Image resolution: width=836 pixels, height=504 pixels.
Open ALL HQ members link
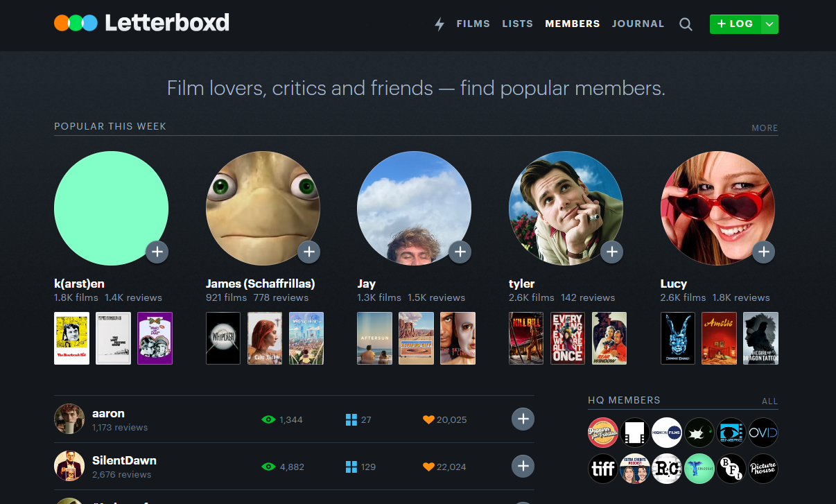click(769, 401)
